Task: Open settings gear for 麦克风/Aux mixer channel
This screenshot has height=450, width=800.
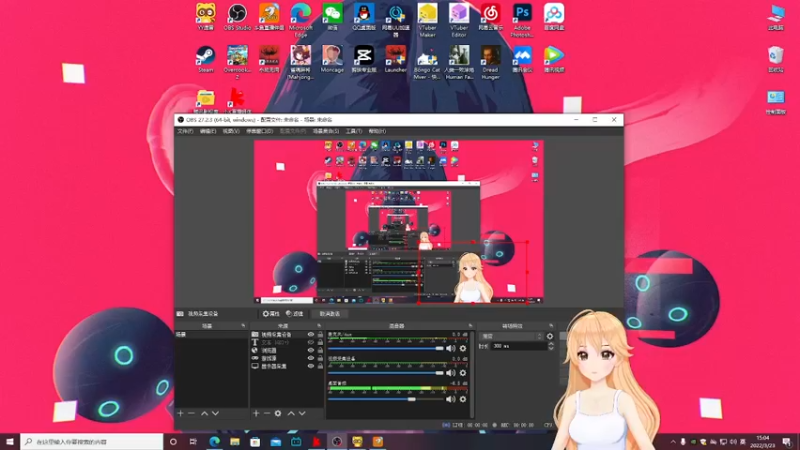Action: 463,348
